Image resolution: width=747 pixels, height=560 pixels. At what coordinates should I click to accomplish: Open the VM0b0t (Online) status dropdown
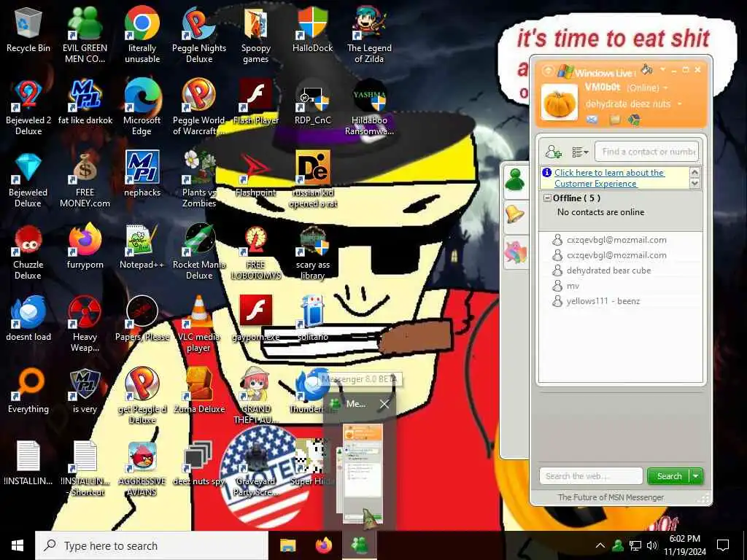click(626, 87)
